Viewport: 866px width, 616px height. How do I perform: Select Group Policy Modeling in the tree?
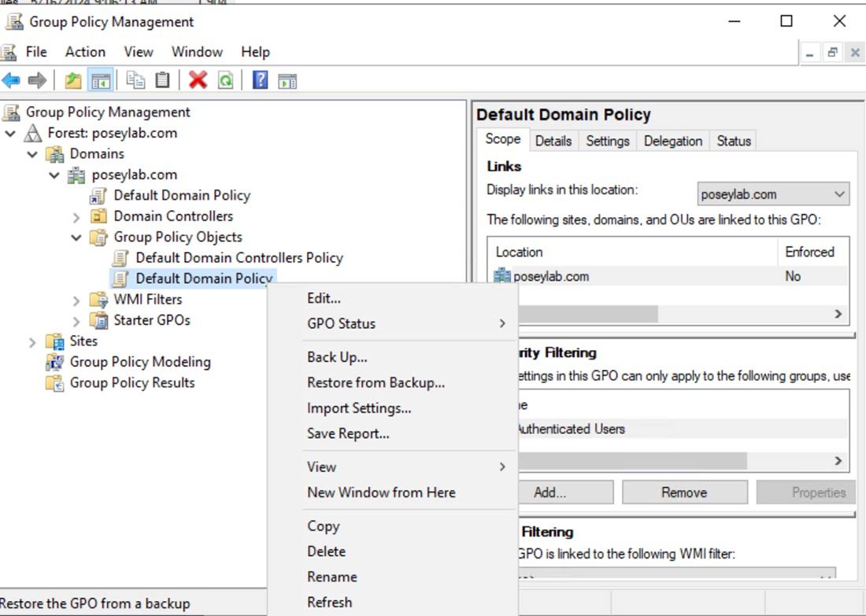click(139, 362)
